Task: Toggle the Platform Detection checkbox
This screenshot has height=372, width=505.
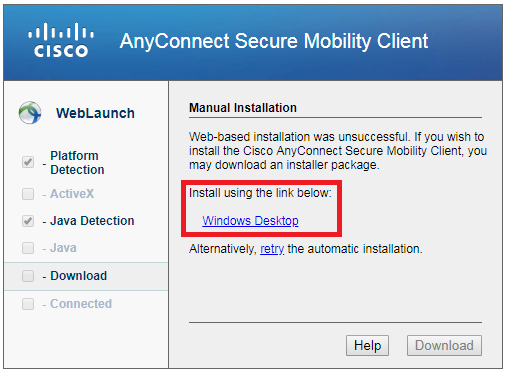Action: tap(28, 162)
